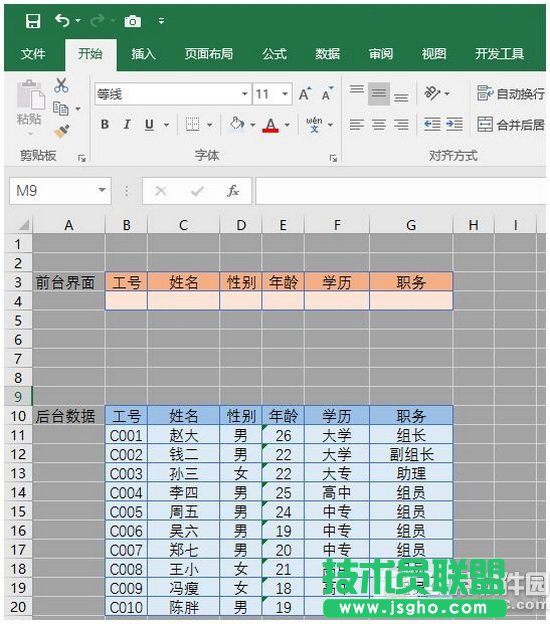Screen dimensions: 550x624
Task: Click the Copy icon
Action: point(60,108)
